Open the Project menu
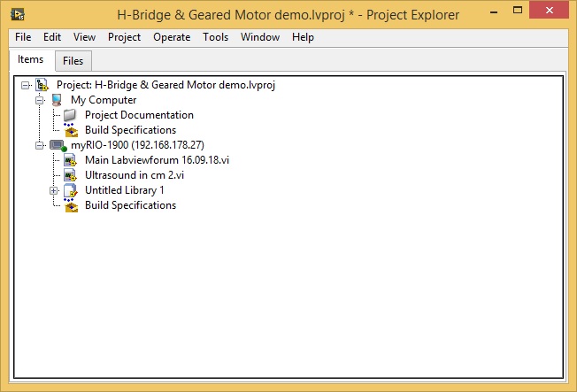 (x=124, y=37)
